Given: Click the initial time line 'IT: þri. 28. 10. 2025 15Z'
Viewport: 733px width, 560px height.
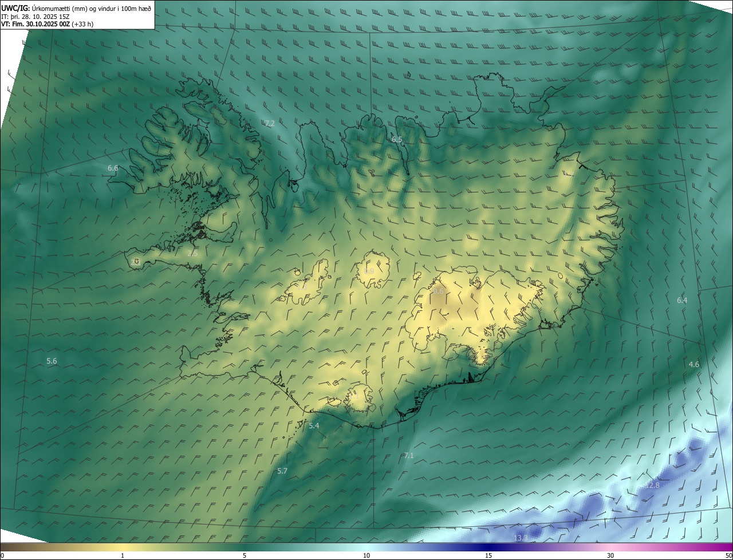Looking at the screenshot, I should (36, 16).
